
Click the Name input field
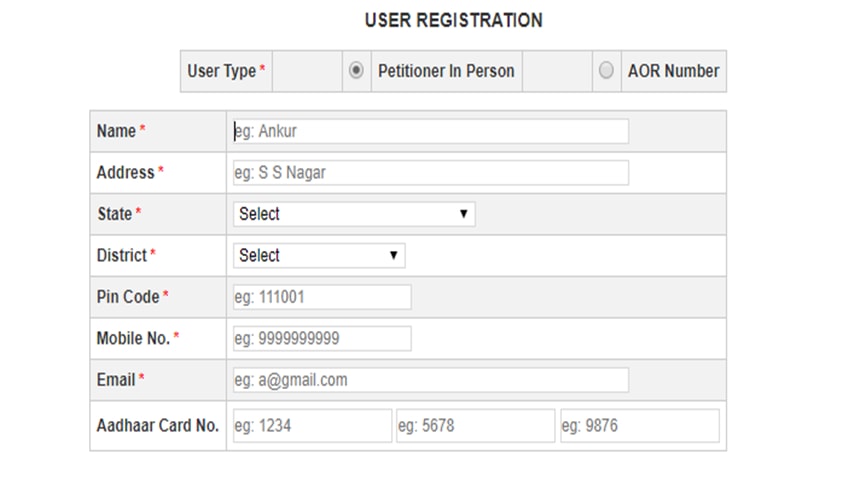(430, 131)
